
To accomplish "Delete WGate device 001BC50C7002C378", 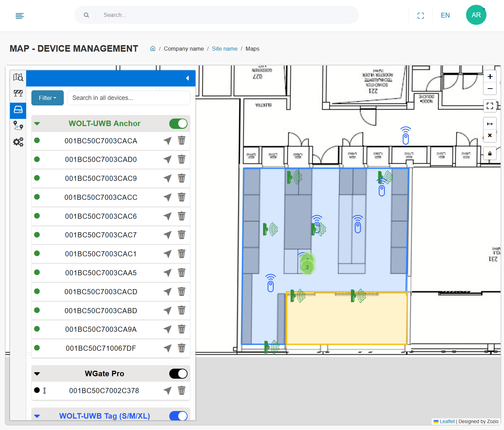I will click(x=182, y=391).
